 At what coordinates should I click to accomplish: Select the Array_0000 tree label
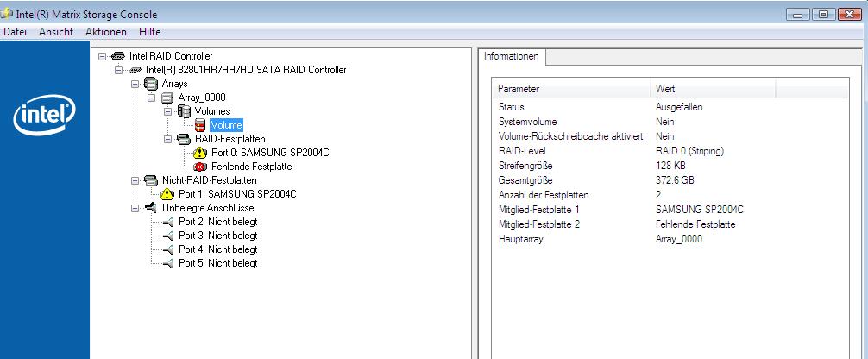[202, 98]
